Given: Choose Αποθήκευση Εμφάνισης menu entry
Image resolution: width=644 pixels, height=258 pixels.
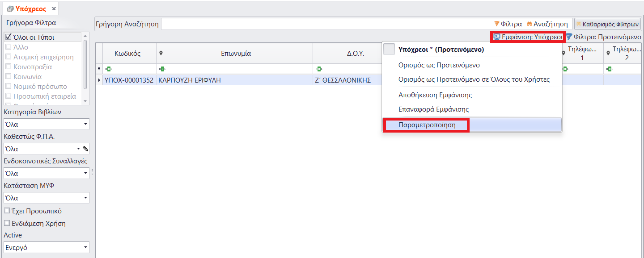Looking at the screenshot, I should click(x=435, y=95).
